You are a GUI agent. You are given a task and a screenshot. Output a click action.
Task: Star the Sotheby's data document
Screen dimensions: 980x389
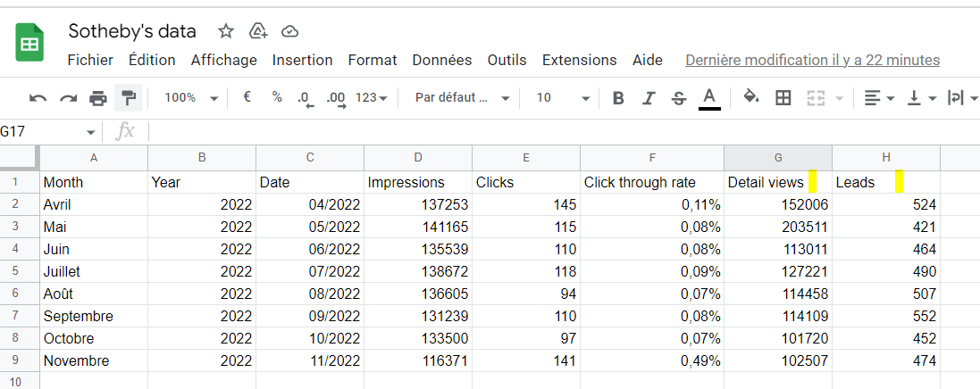[226, 31]
